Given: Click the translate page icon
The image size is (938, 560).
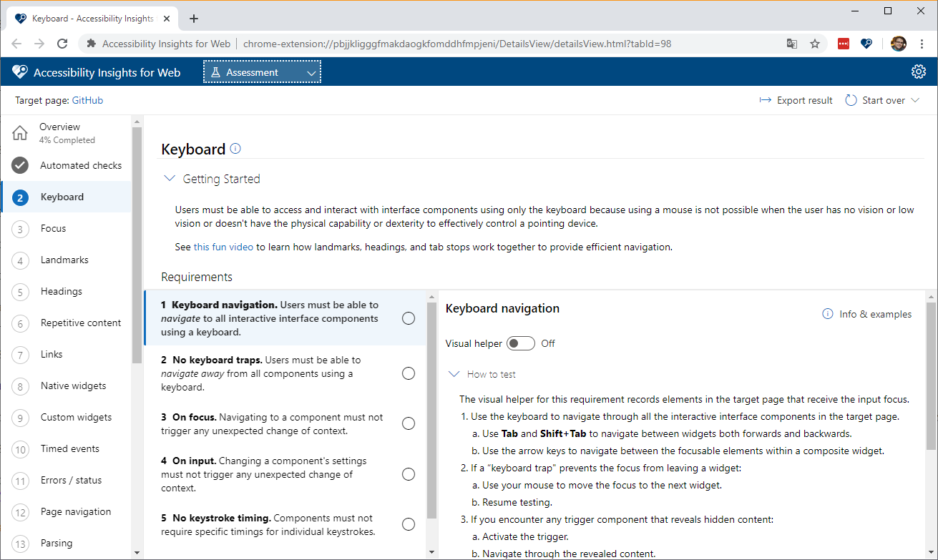Looking at the screenshot, I should [x=792, y=44].
